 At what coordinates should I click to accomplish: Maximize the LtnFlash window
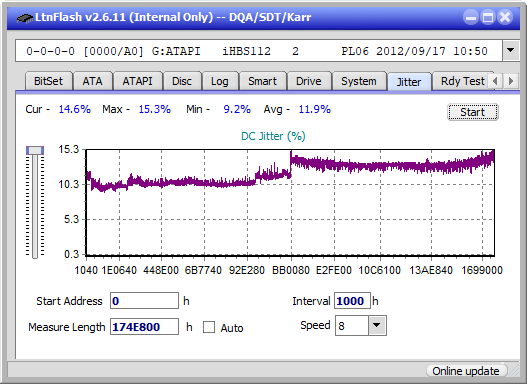(x=488, y=17)
